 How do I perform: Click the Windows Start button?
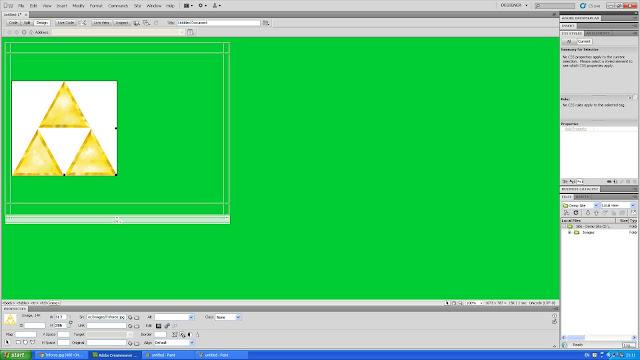click(x=16, y=355)
